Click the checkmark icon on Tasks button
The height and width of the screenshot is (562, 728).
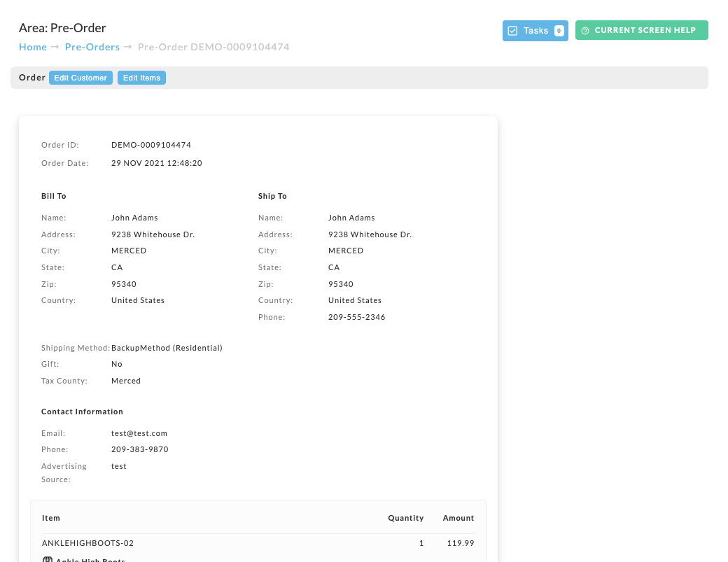click(x=512, y=31)
